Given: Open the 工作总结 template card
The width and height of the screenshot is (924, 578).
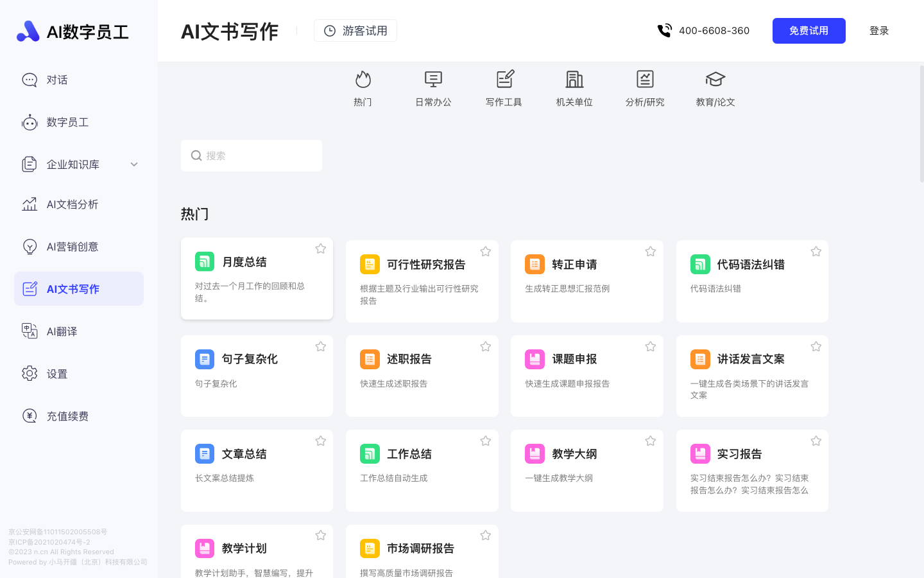Looking at the screenshot, I should (422, 470).
